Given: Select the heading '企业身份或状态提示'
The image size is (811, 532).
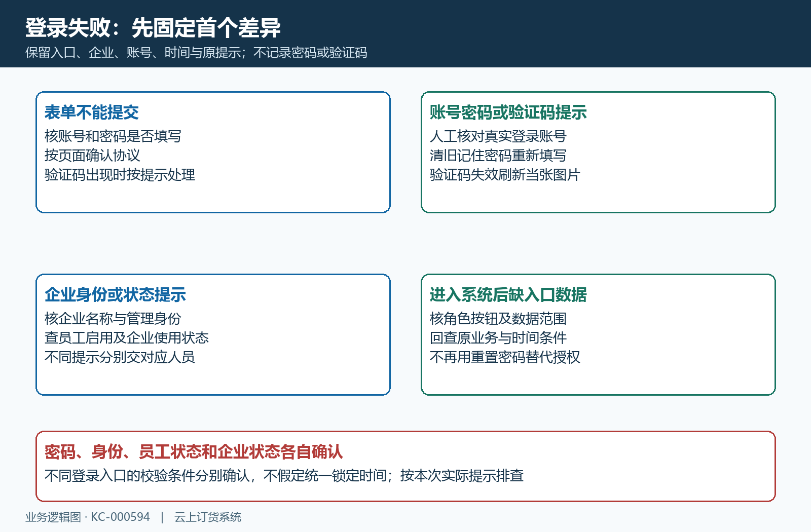Looking at the screenshot, I should coord(116,295).
